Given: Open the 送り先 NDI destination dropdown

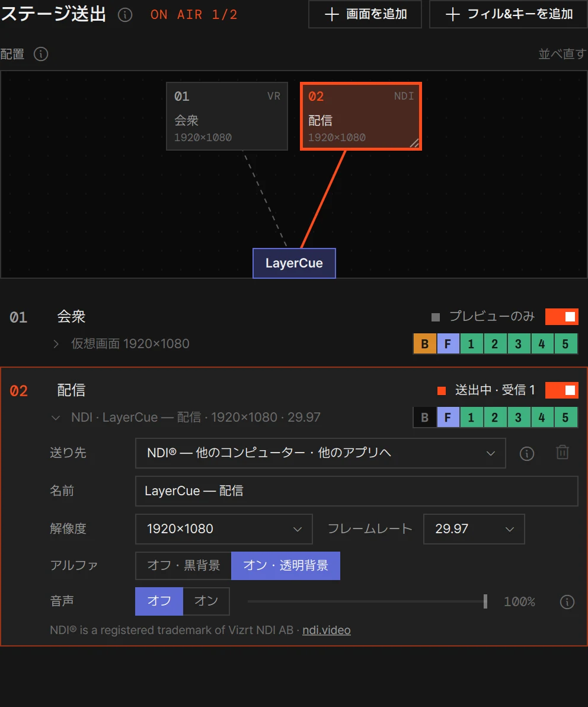Looking at the screenshot, I should 320,453.
